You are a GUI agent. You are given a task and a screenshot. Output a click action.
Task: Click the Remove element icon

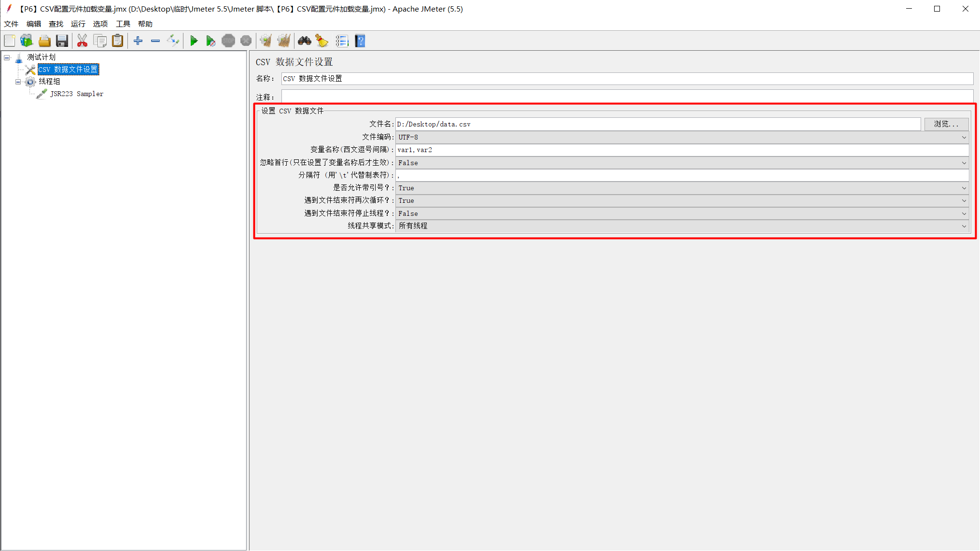pos(155,41)
